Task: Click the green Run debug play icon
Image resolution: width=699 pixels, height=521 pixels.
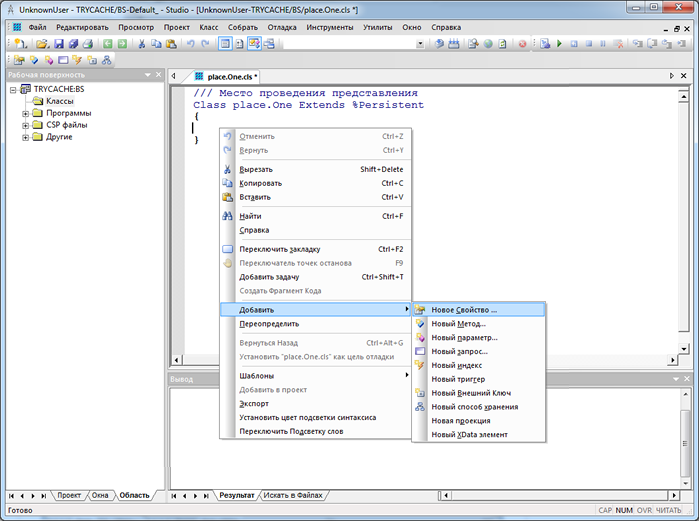Action: [x=559, y=44]
